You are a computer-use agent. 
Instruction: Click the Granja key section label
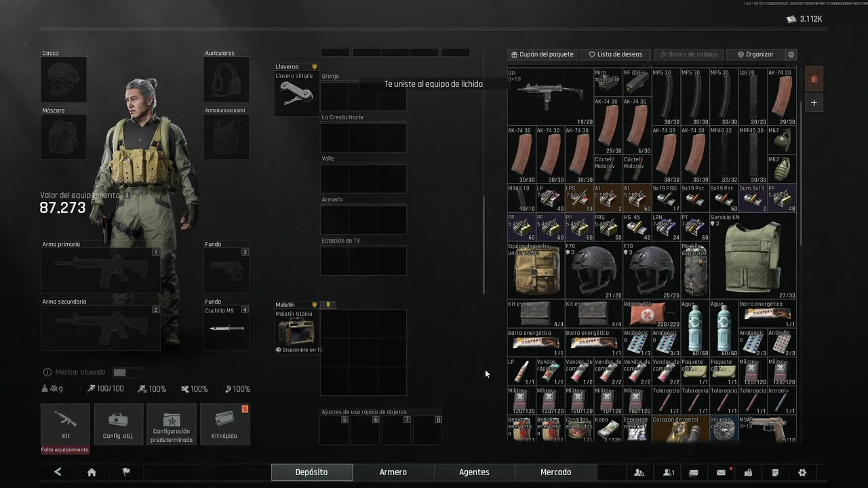(x=330, y=77)
